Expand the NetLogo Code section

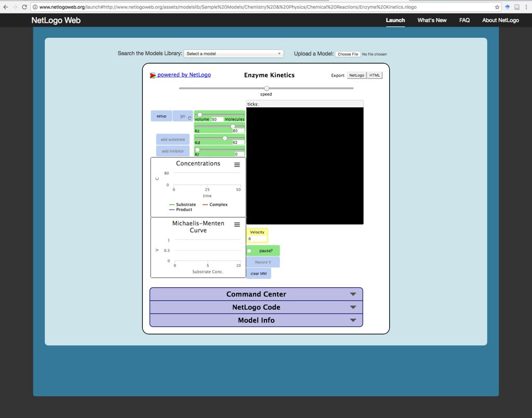pos(256,307)
